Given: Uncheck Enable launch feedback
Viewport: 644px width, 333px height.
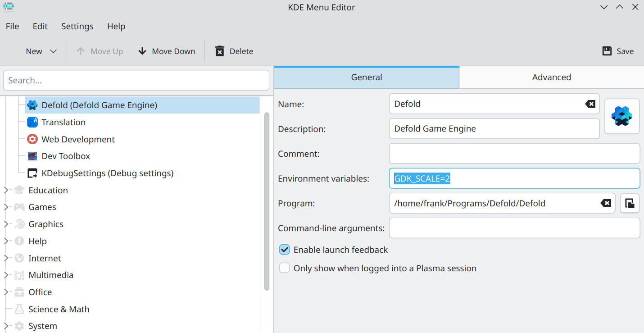Looking at the screenshot, I should pos(284,250).
